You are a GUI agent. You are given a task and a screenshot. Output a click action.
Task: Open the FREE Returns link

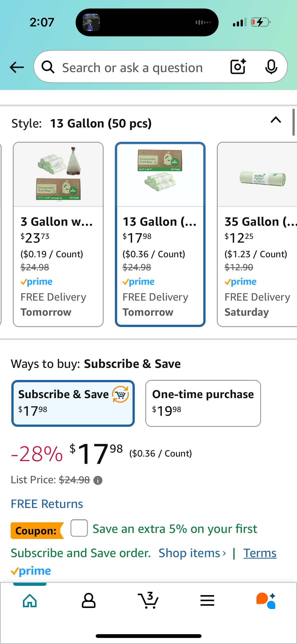tap(47, 504)
